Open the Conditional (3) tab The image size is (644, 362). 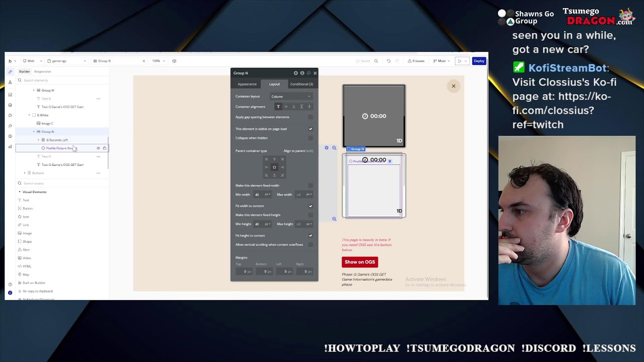coord(301,84)
